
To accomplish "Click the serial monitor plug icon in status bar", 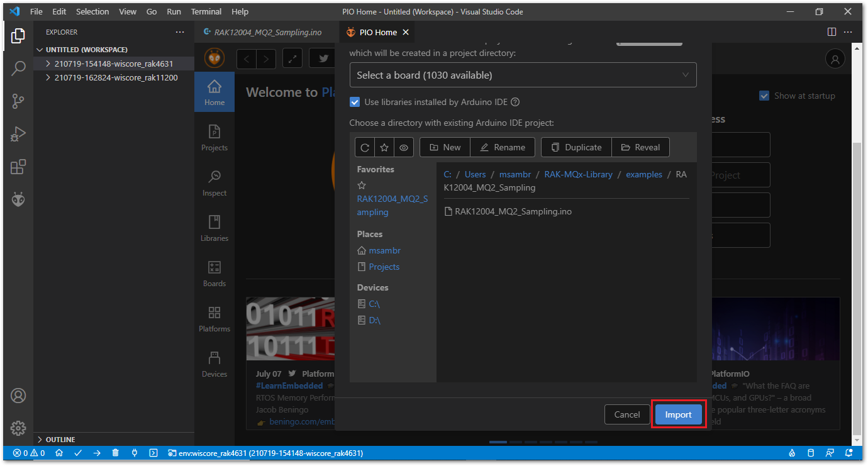I will (x=135, y=453).
